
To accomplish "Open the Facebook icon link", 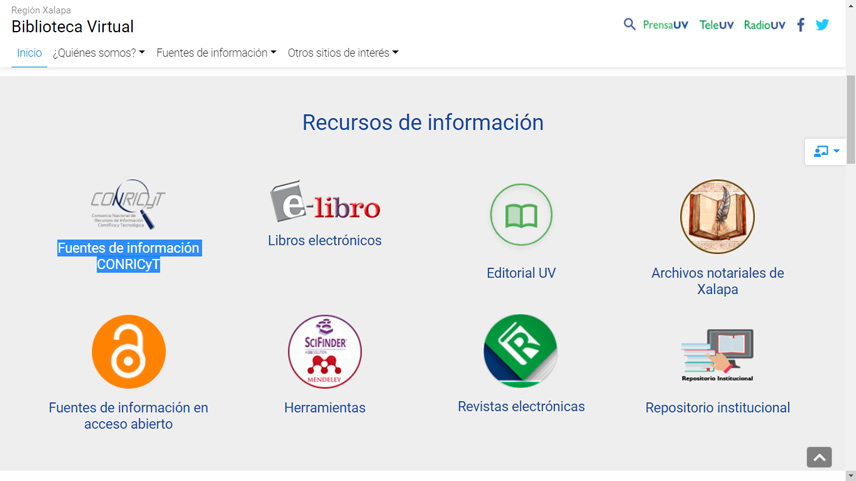I will point(800,25).
